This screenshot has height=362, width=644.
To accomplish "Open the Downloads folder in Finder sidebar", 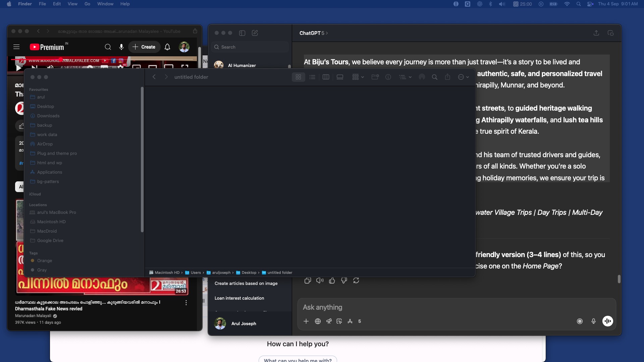I will pyautogui.click(x=48, y=116).
